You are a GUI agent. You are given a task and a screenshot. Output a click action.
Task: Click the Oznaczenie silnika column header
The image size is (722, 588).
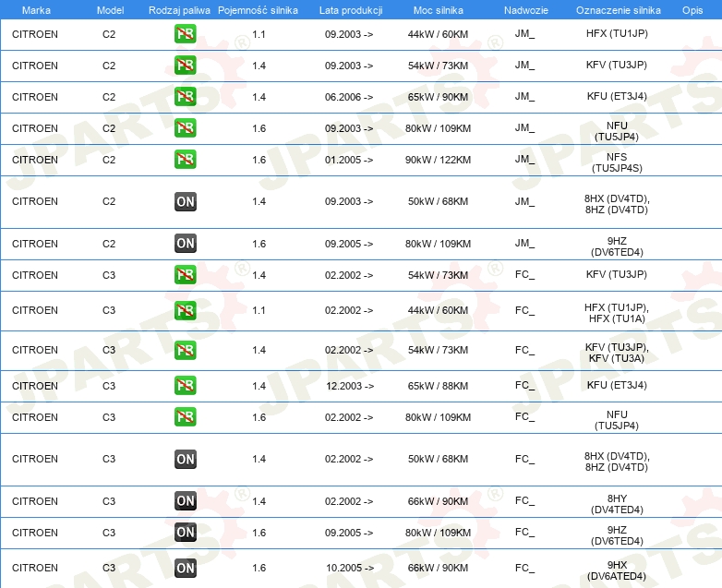pos(619,10)
